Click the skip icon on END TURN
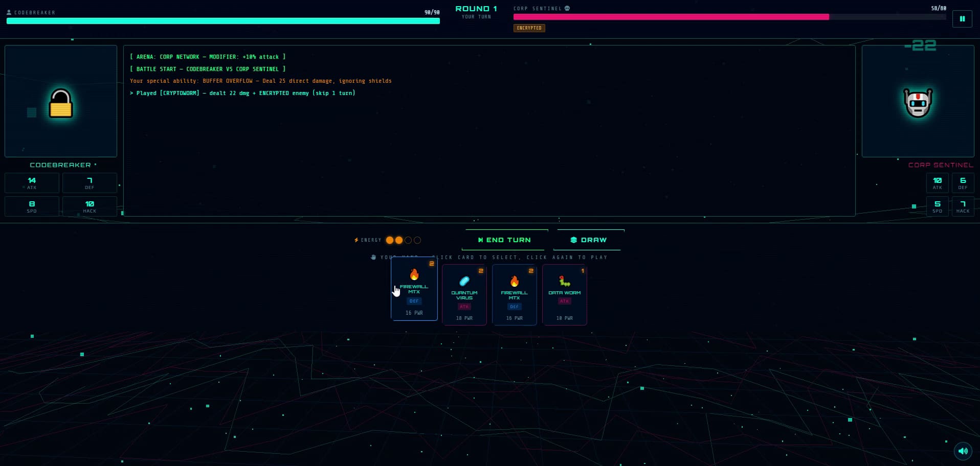The height and width of the screenshot is (466, 980). pos(480,240)
